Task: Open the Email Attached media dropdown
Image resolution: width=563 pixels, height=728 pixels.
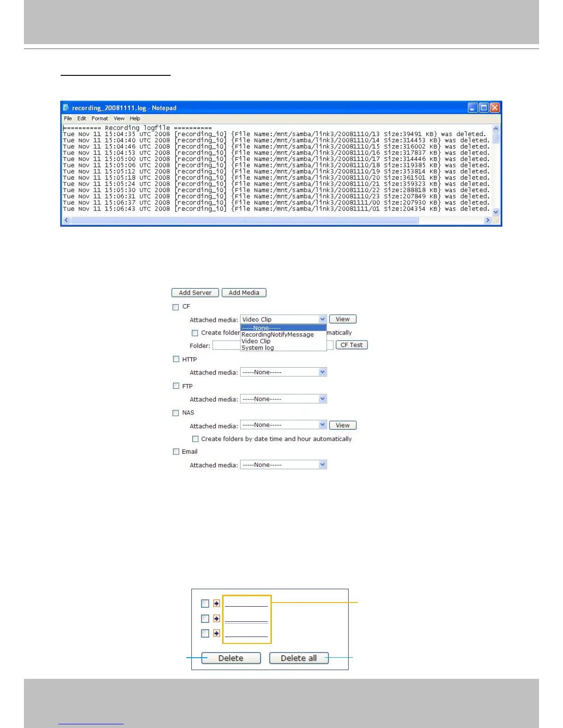Action: [x=283, y=465]
